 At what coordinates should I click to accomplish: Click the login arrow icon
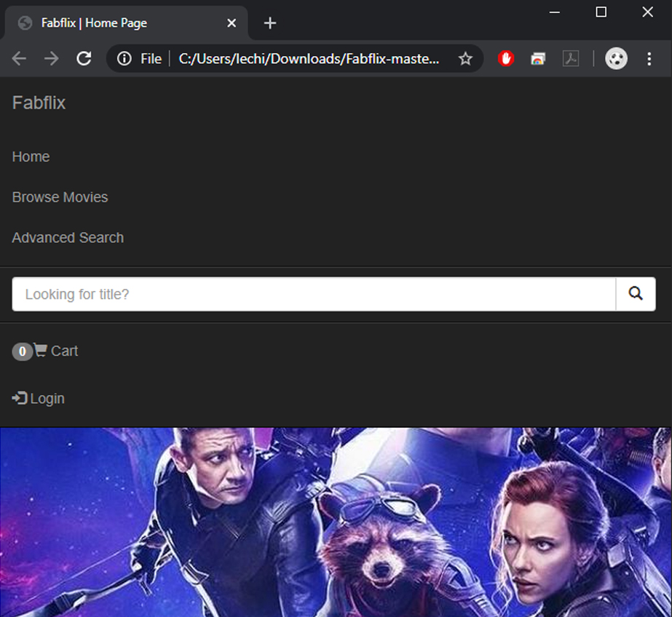point(20,398)
